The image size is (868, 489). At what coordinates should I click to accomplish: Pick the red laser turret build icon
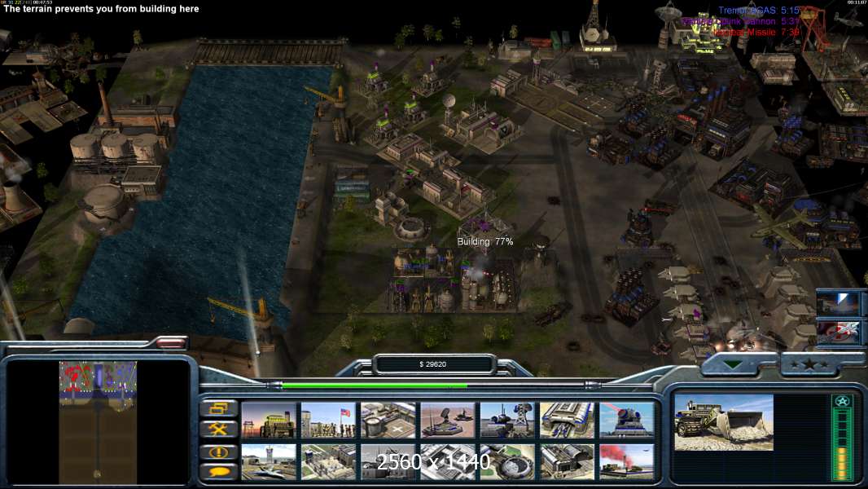[627, 421]
